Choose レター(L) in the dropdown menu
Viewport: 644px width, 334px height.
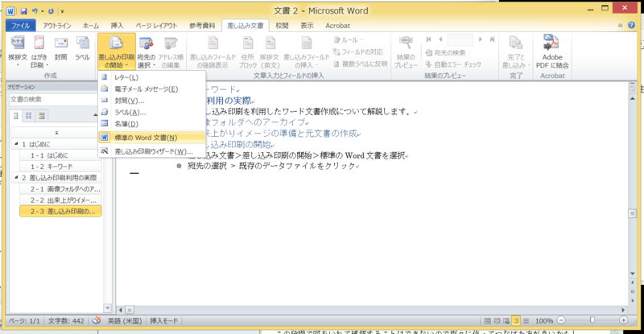tap(152, 77)
